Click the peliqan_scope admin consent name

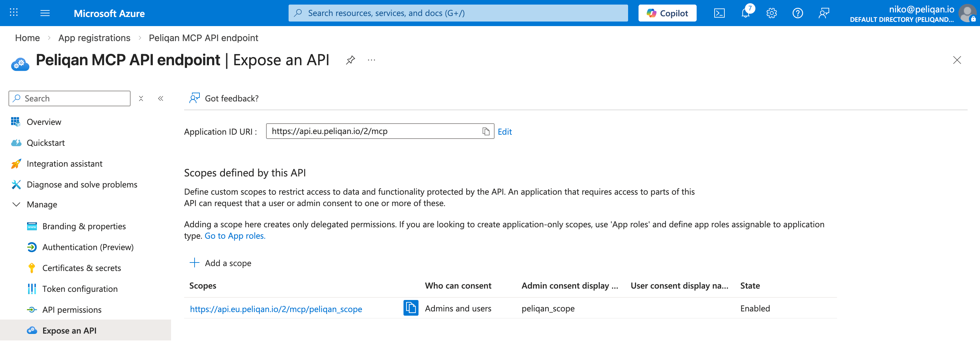pos(548,308)
